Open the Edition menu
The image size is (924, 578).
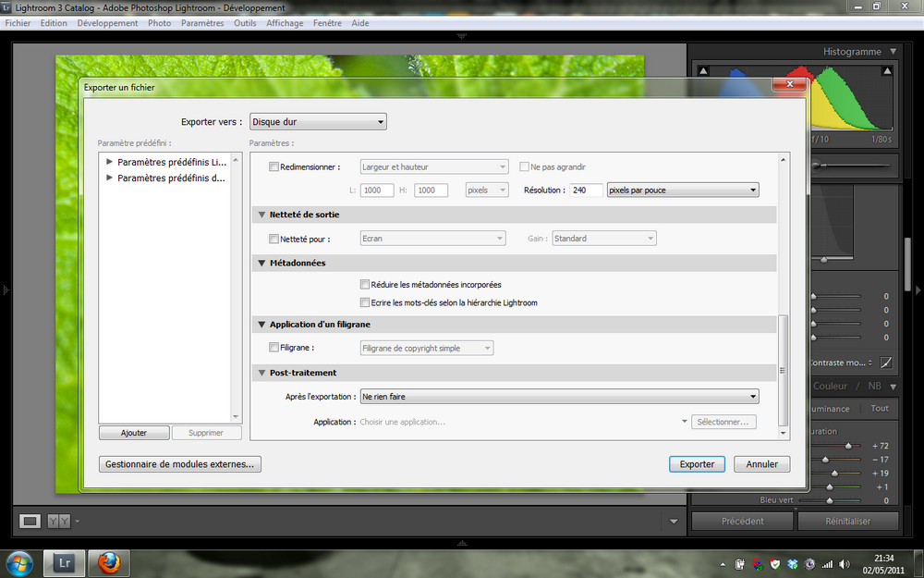[x=54, y=23]
